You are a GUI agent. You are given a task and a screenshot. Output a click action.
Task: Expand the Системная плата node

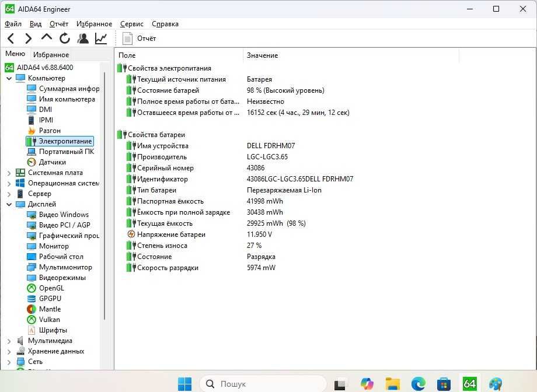(9, 173)
